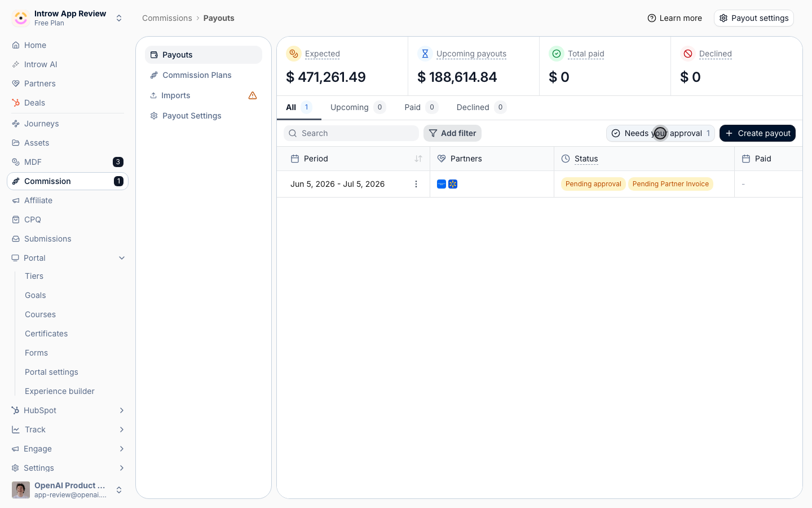
Task: Open Payout Settings in the subnav
Action: (x=204, y=116)
